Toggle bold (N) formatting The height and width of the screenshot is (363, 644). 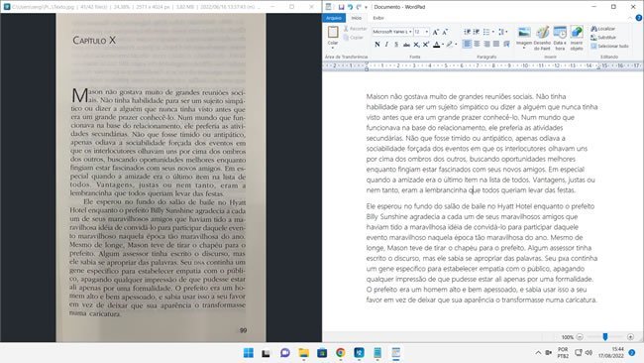377,44
